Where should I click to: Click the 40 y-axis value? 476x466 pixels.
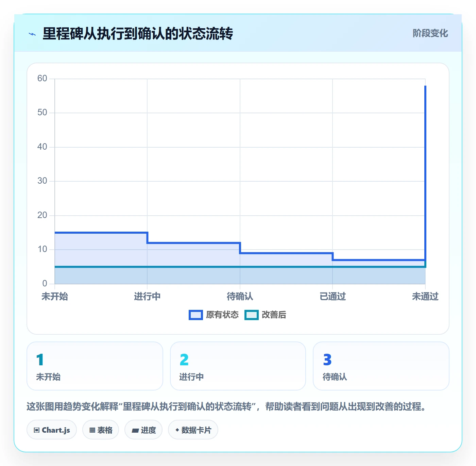42,147
